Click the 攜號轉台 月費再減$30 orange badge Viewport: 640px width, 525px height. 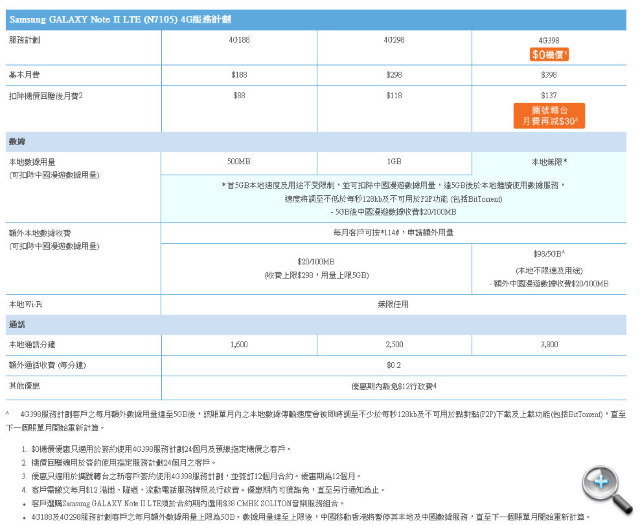coord(551,116)
